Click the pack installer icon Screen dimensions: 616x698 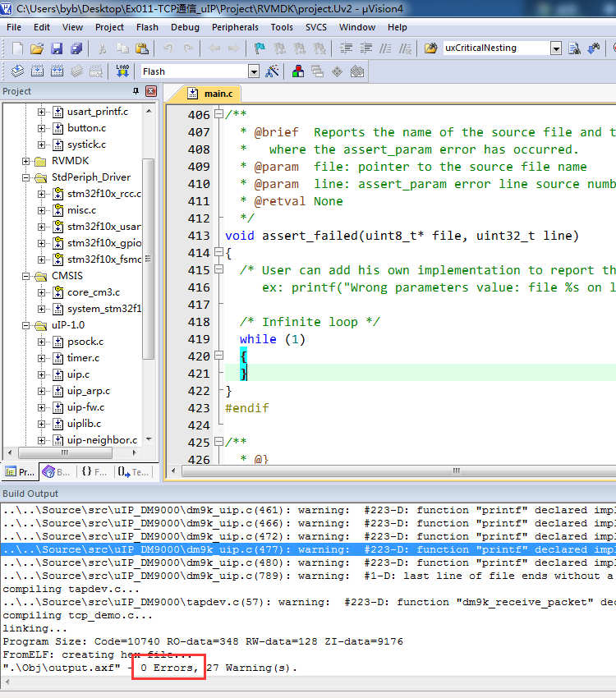[x=357, y=71]
